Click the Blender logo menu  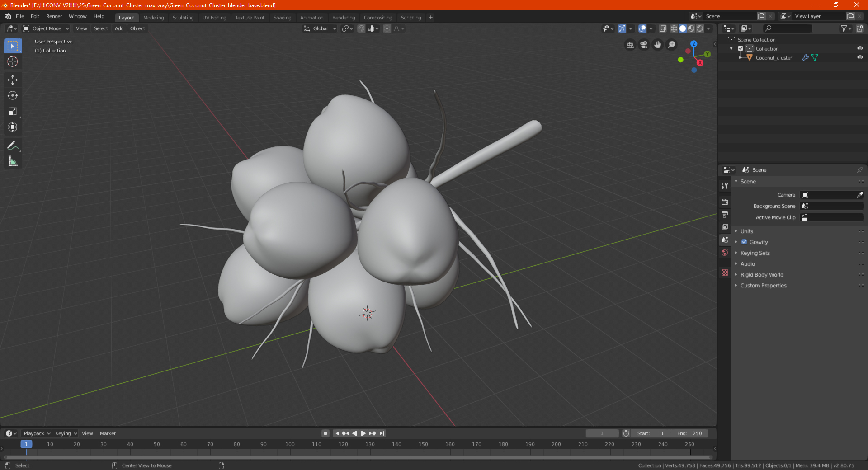tap(8, 16)
